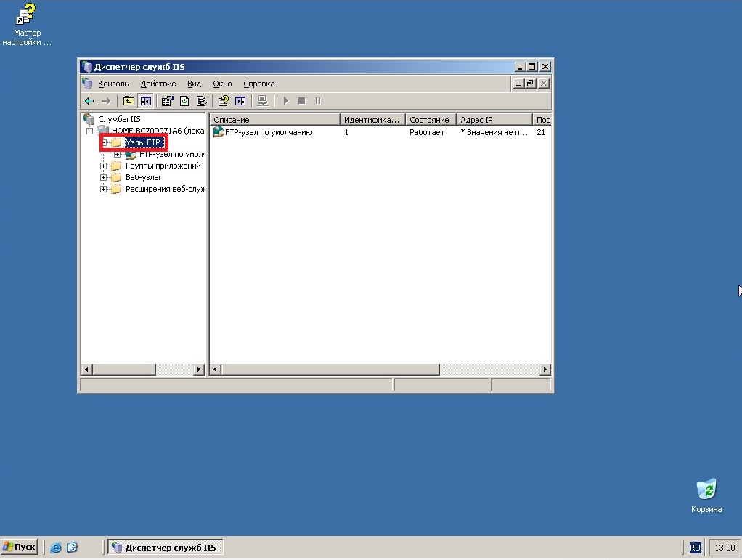Collapse the HOME-BC70D971A6 server node

(x=89, y=131)
